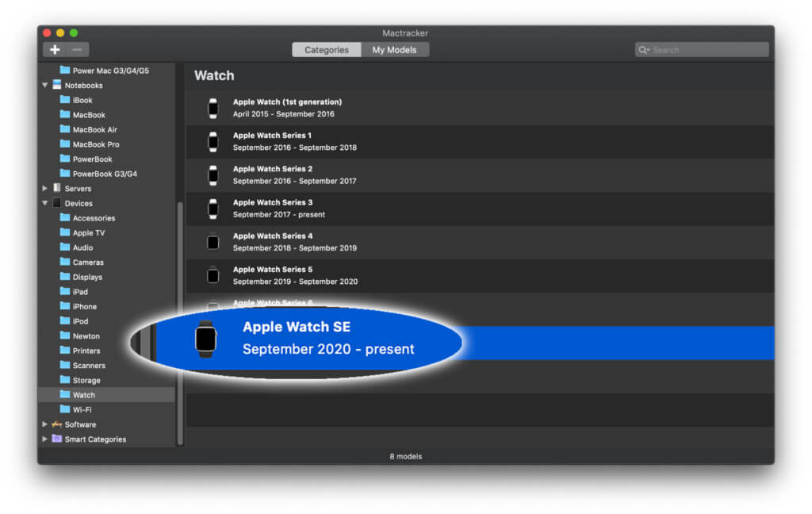Select the Devices category icon
The image size is (812, 514).
click(57, 202)
